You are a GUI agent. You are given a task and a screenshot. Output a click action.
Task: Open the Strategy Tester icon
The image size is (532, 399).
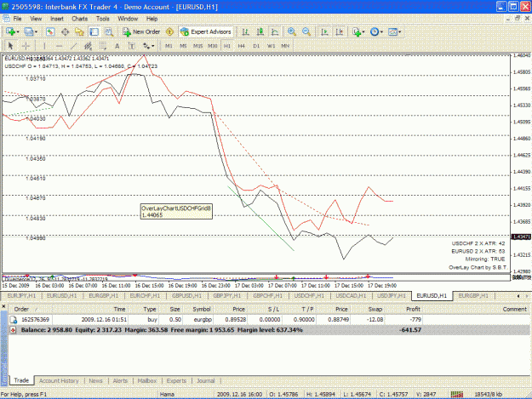tap(109, 31)
